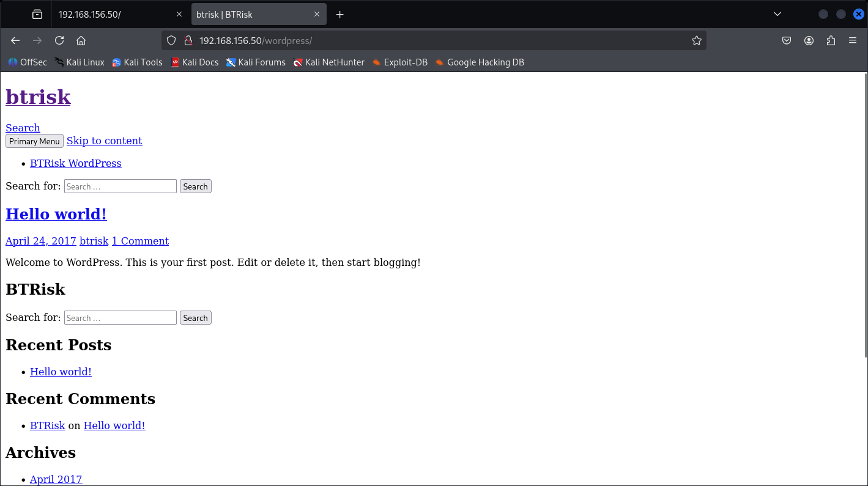Image resolution: width=868 pixels, height=486 pixels.
Task: Open BTRisk commenter link in Recent Comments
Action: [48, 425]
